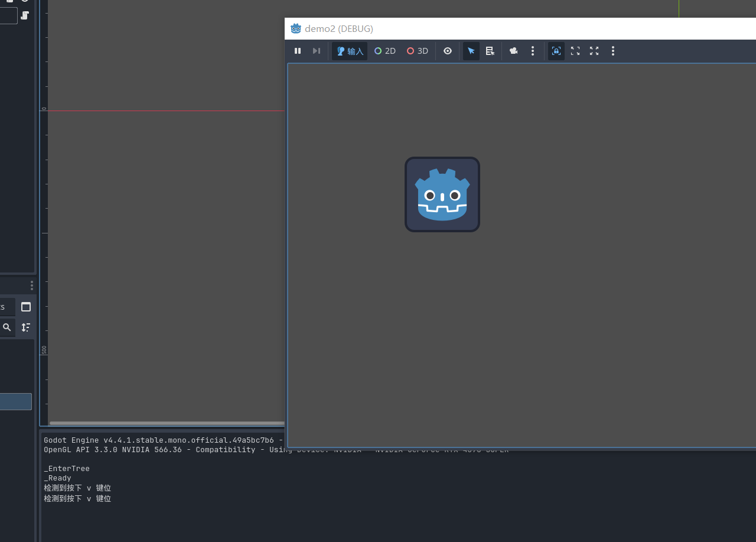Image resolution: width=756 pixels, height=542 pixels.
Task: Click Godot icon in demo2 title bar
Action: click(296, 28)
